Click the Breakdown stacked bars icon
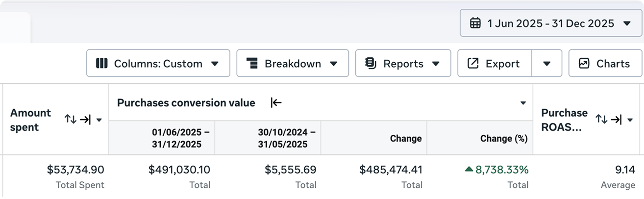Screen dimensions: 644x199 pos(252,64)
